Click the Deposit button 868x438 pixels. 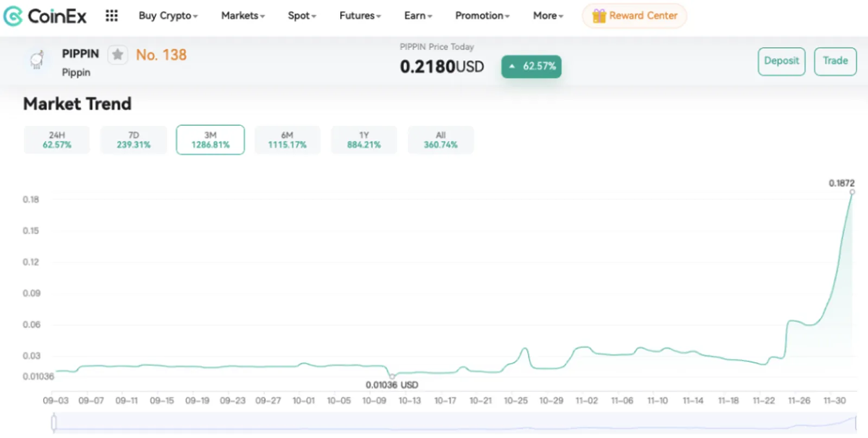[782, 61]
